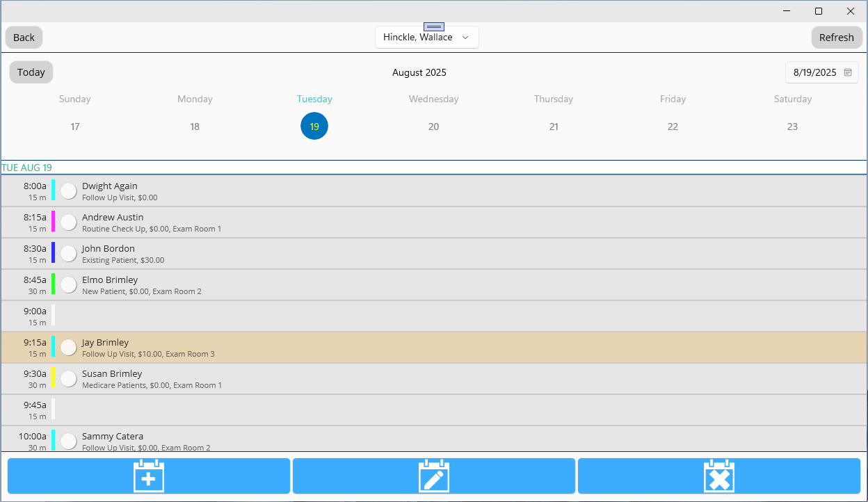Click the 8:45a time label
Screen dimensions: 868x502
(x=35, y=280)
